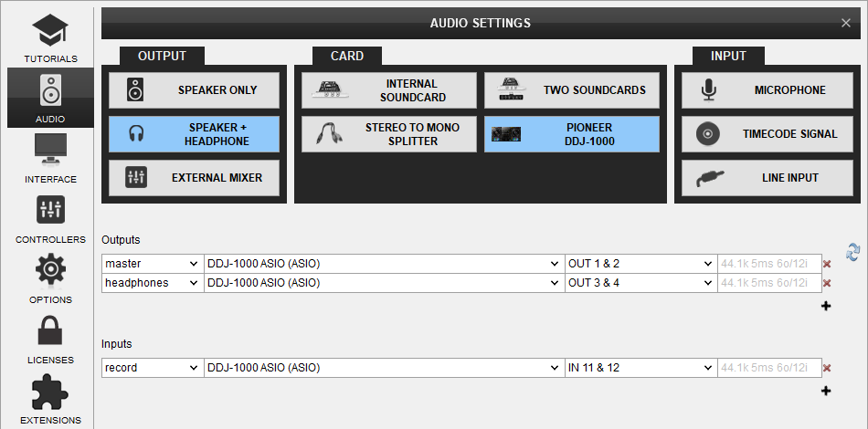Open Extensions puzzle piece section
This screenshot has width=868, height=429.
[48, 399]
